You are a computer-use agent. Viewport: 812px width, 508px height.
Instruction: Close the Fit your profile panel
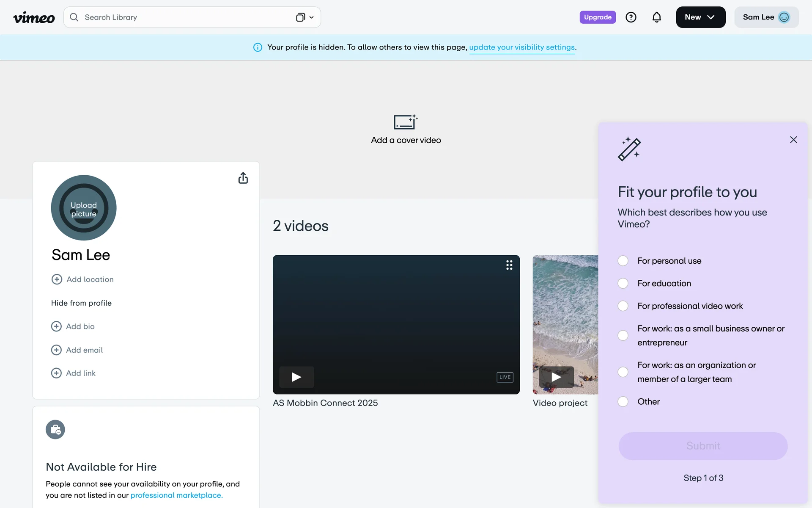coord(793,140)
